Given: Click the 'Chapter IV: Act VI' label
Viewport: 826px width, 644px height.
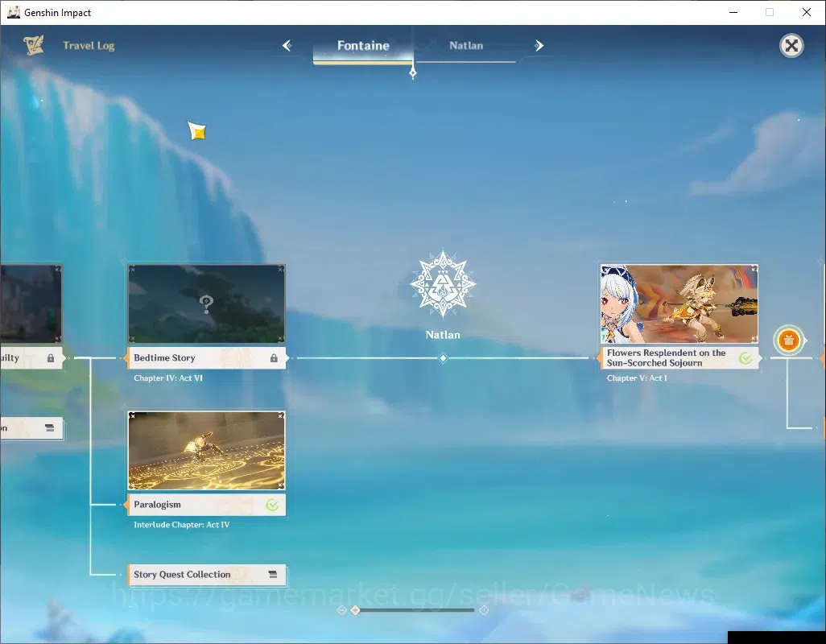Looking at the screenshot, I should point(168,378).
